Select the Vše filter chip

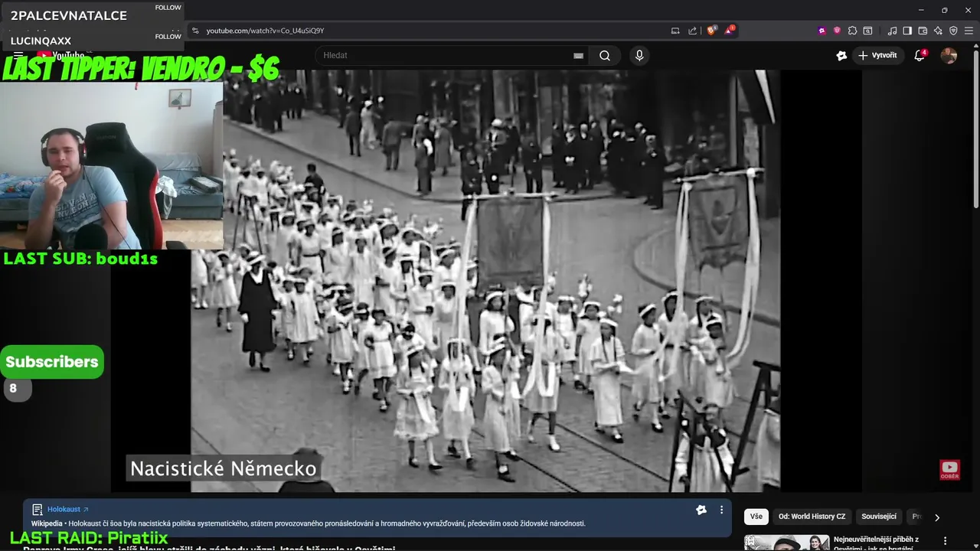[x=756, y=517]
